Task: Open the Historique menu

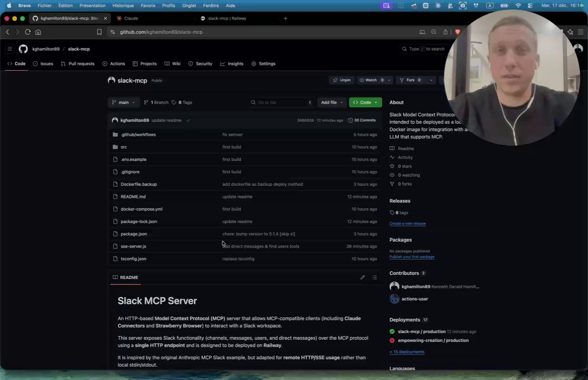Action: click(123, 6)
